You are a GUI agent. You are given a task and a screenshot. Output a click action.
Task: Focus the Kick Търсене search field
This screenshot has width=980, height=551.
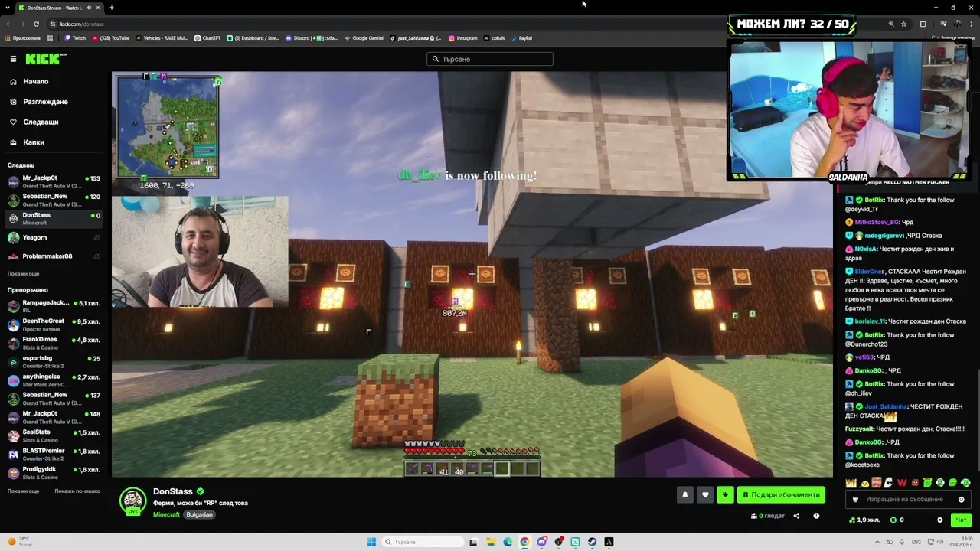click(x=490, y=59)
